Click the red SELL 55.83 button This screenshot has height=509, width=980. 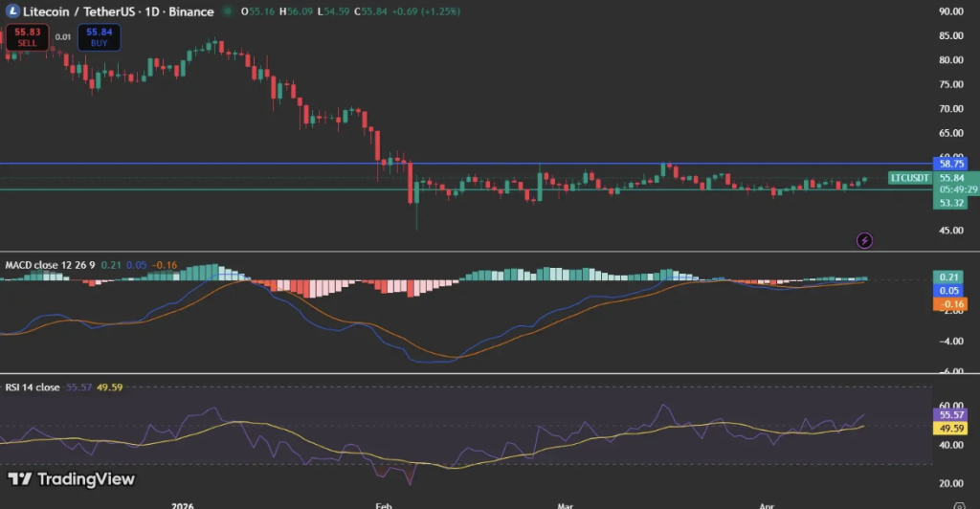[x=27, y=37]
